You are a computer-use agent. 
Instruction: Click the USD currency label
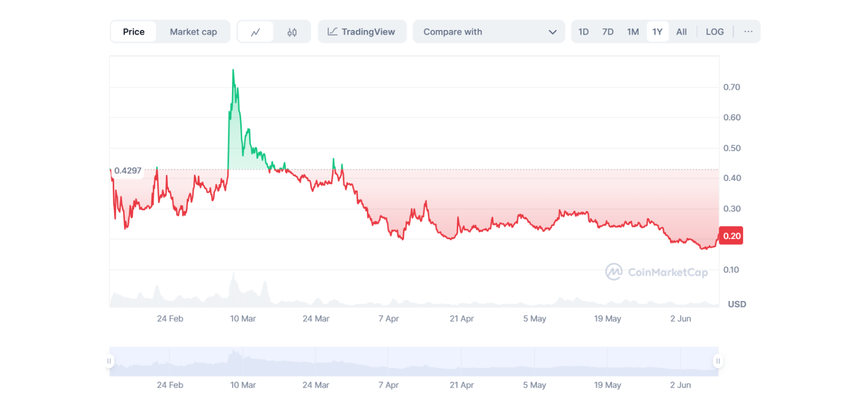[x=737, y=304]
